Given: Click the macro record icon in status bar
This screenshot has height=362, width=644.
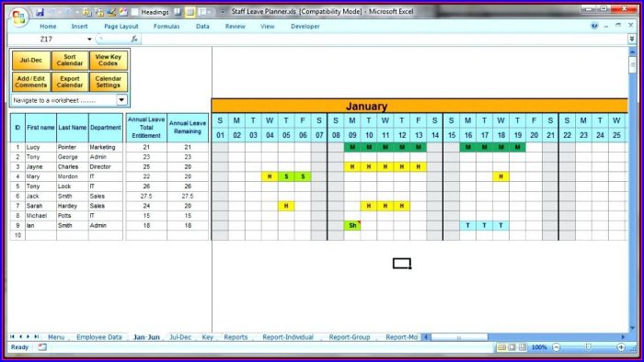Looking at the screenshot, I should click(42, 347).
